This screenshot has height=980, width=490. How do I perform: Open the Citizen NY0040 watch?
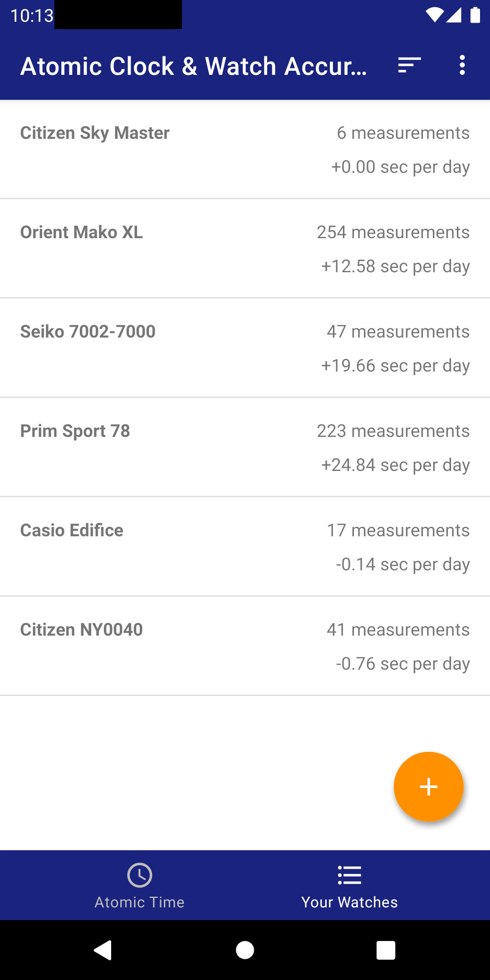[x=82, y=630]
